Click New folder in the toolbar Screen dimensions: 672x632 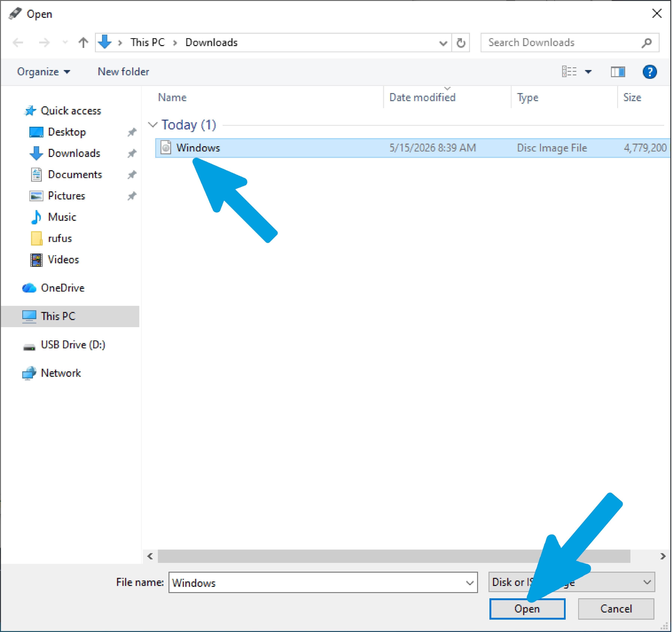point(123,72)
